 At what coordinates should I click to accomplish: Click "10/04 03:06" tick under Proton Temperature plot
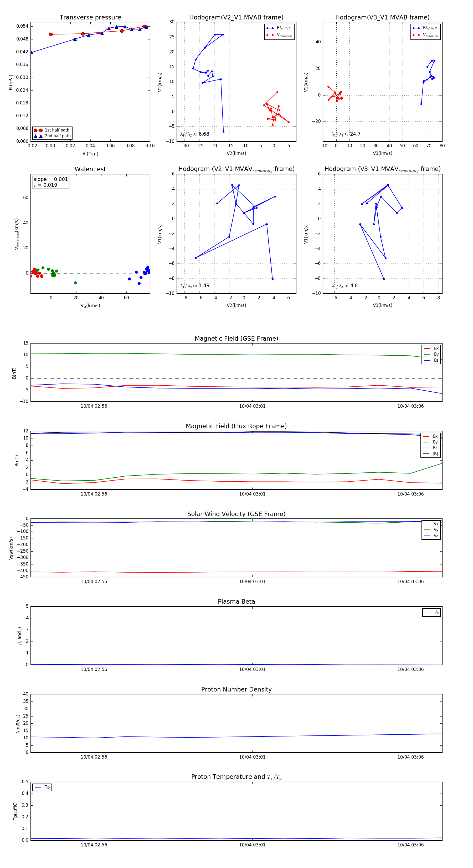point(410,845)
